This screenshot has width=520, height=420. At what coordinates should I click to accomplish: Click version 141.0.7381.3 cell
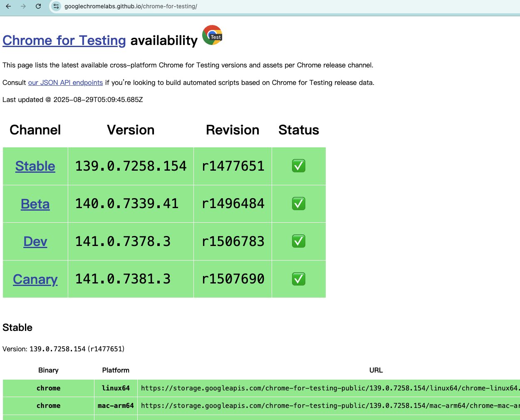coord(131,279)
